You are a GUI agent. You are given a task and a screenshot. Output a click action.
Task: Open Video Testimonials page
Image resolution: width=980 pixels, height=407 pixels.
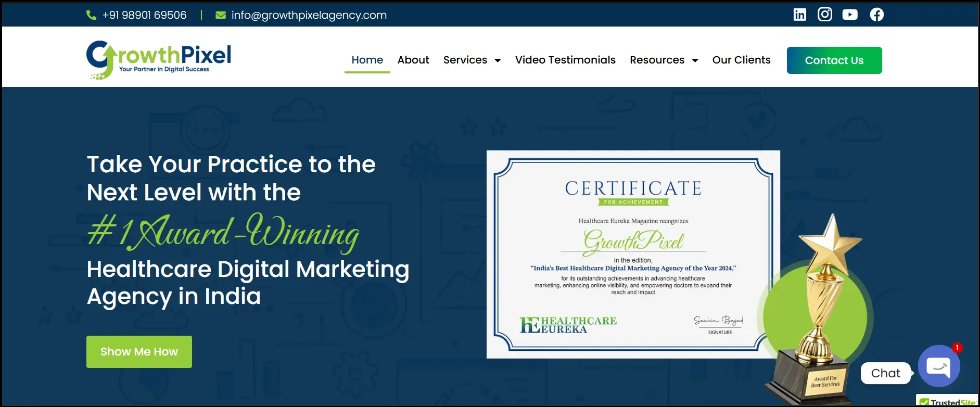point(565,60)
